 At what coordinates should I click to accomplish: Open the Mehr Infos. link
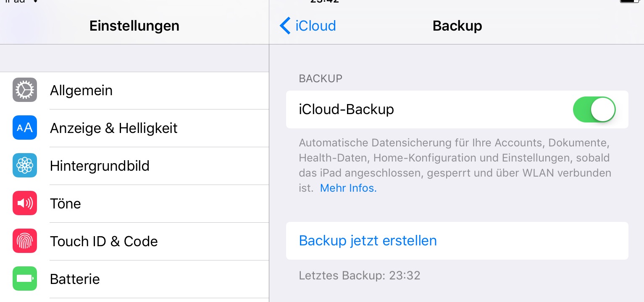pos(348,188)
